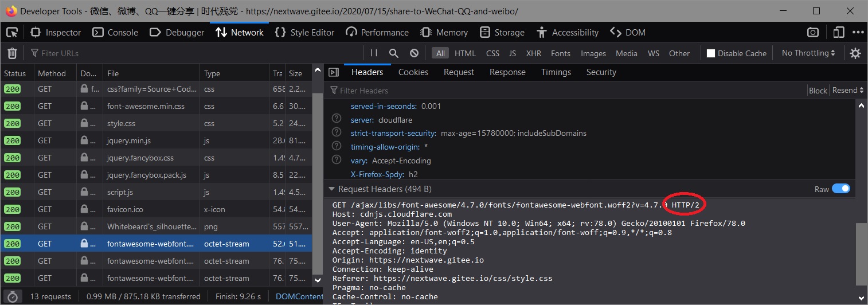The height and width of the screenshot is (305, 868).
Task: Filter requests by HTML
Action: tap(466, 53)
